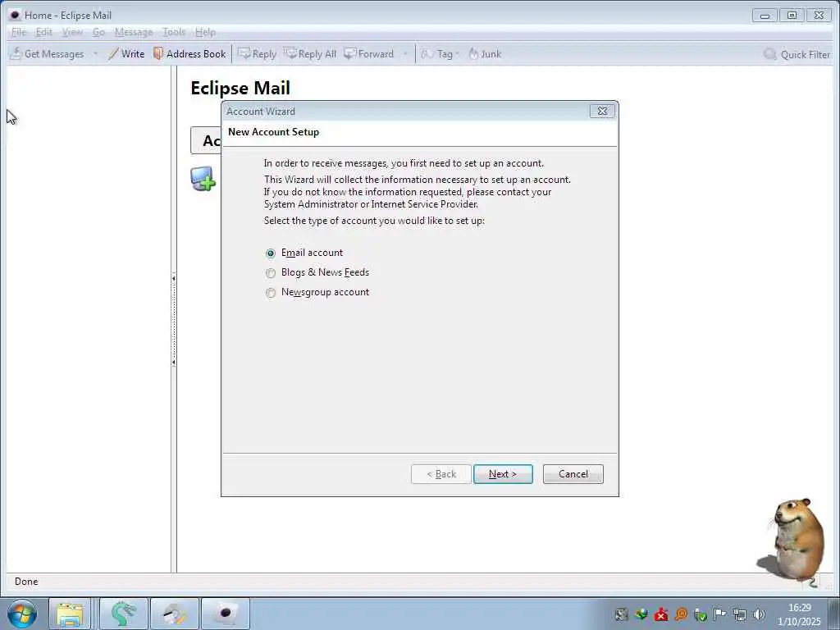Click the green shield tray icon
Viewport: 840px width, 630px height.
701,614
